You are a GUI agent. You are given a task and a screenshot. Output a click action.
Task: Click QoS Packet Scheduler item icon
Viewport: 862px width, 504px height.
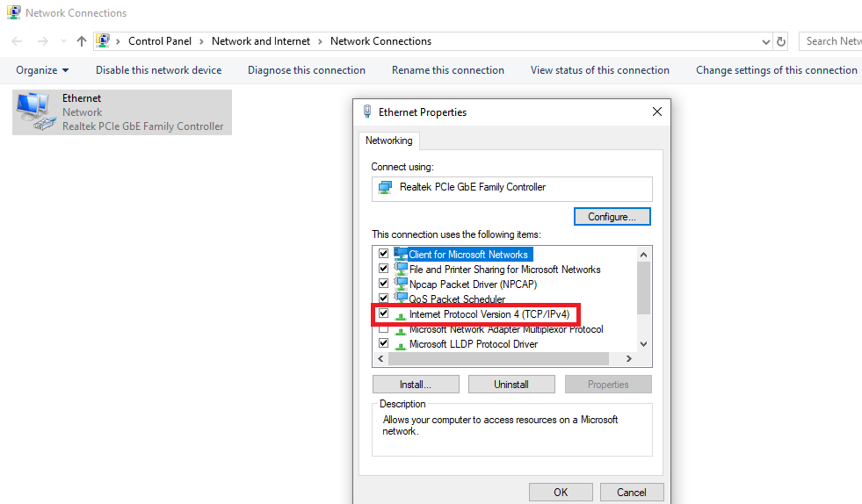point(401,298)
